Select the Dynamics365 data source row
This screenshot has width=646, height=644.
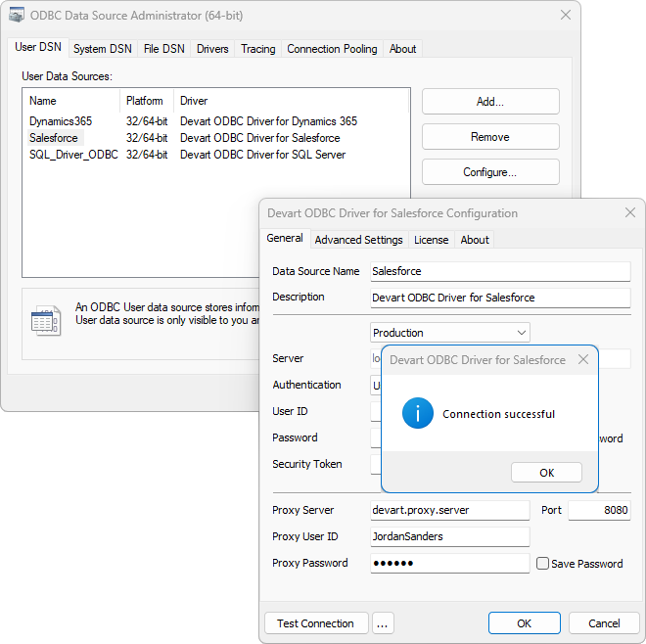point(61,121)
